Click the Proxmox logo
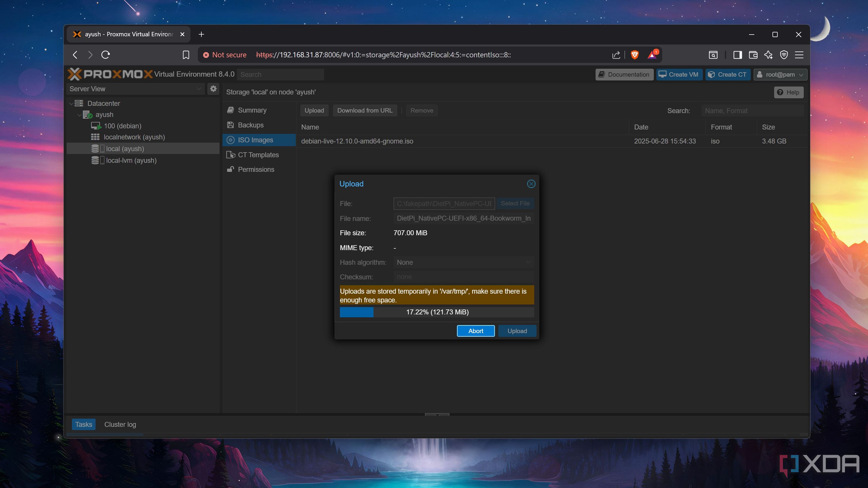 [x=110, y=74]
